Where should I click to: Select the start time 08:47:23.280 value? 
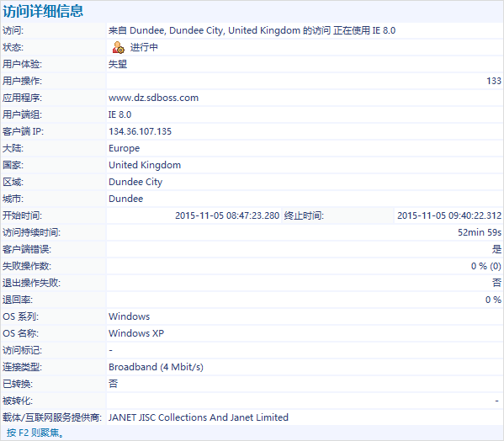(x=227, y=215)
